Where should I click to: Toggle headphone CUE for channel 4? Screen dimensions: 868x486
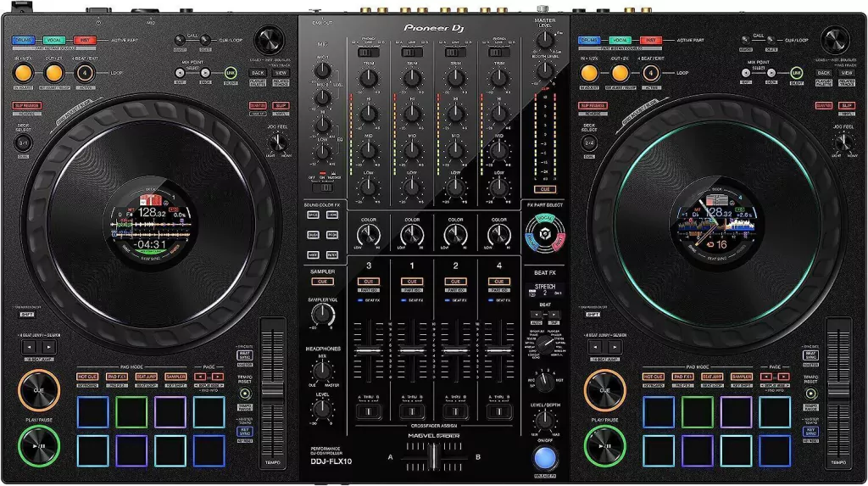pyautogui.click(x=498, y=282)
